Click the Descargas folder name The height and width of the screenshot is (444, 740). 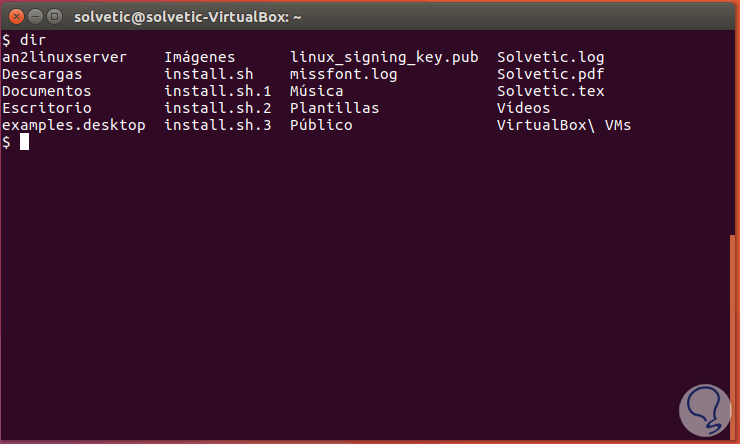[42, 75]
